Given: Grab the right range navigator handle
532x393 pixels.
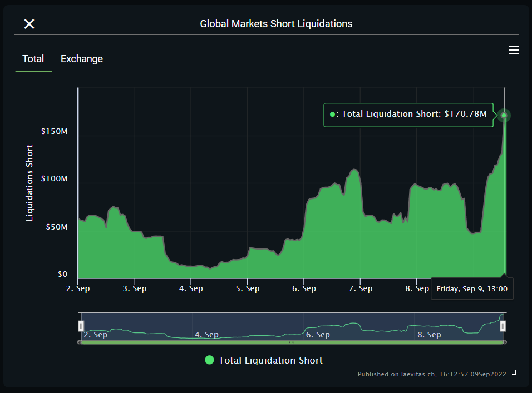Looking at the screenshot, I should 503,326.
